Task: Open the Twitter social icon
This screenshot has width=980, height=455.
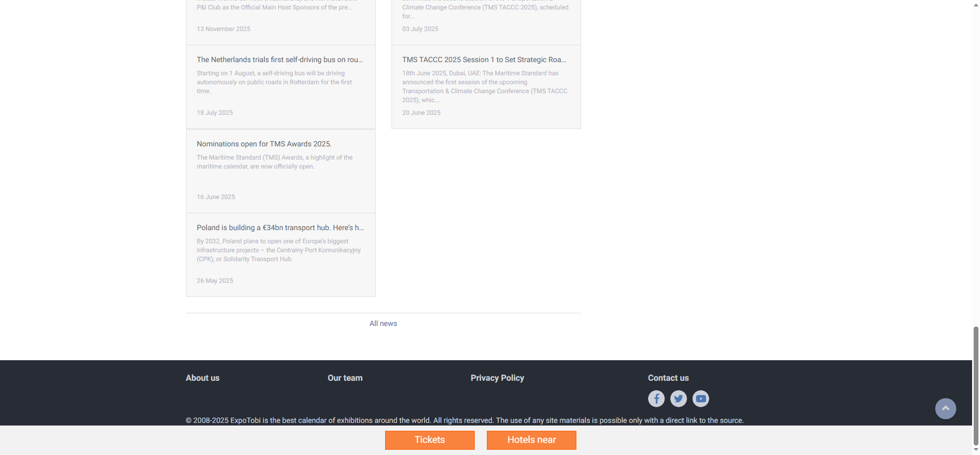Action: [x=678, y=399]
